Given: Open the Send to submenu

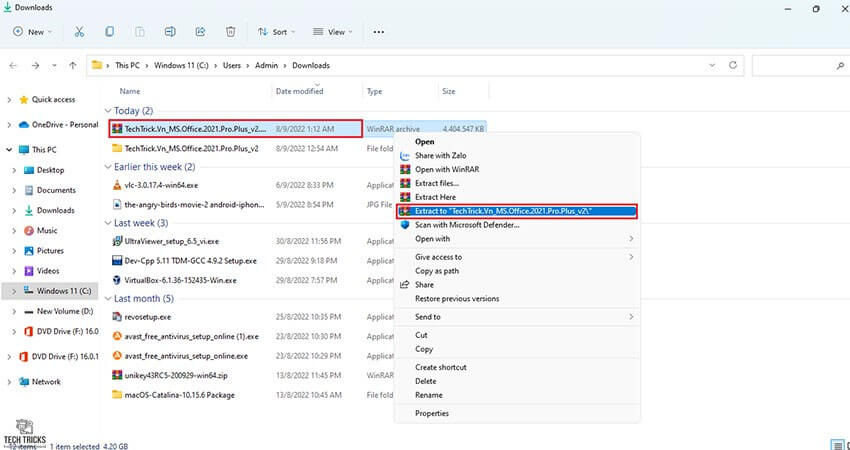Looking at the screenshot, I should pos(517,317).
